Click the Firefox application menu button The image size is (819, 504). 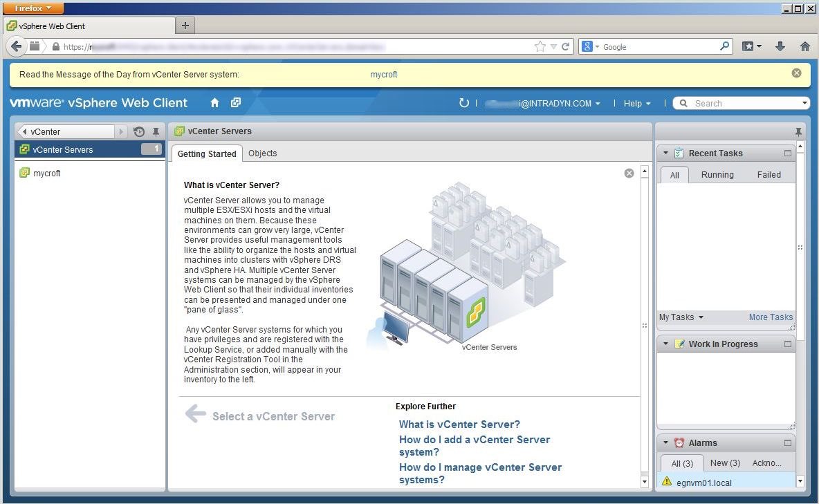coord(33,8)
